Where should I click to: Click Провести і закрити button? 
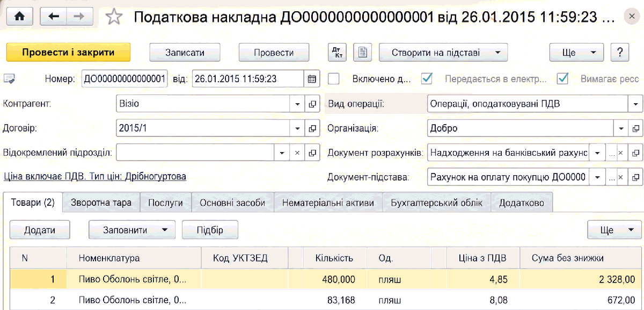pyautogui.click(x=68, y=52)
